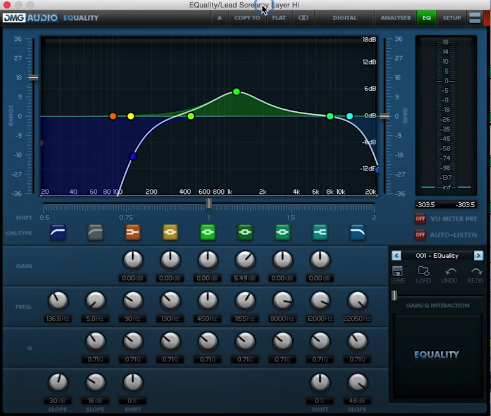
Task: Click the EQUALITY logo display panel
Action: 437,355
